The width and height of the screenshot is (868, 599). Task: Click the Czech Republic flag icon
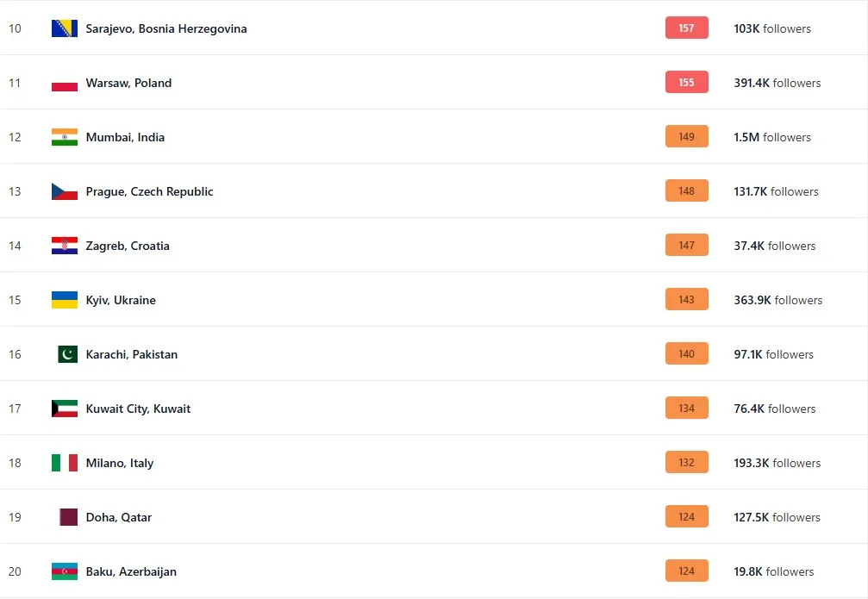pos(65,191)
